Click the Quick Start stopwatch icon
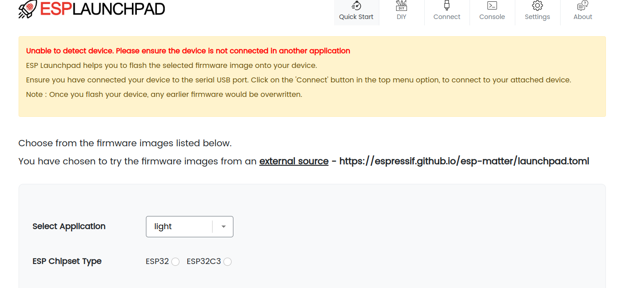The height and width of the screenshot is (288, 644). pos(356,5)
